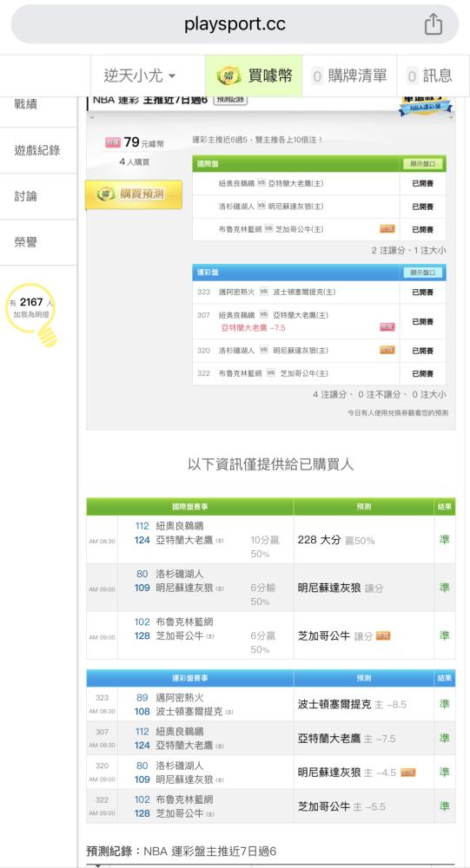Select 討論 in the left sidebar
The height and width of the screenshot is (868, 470).
click(26, 196)
